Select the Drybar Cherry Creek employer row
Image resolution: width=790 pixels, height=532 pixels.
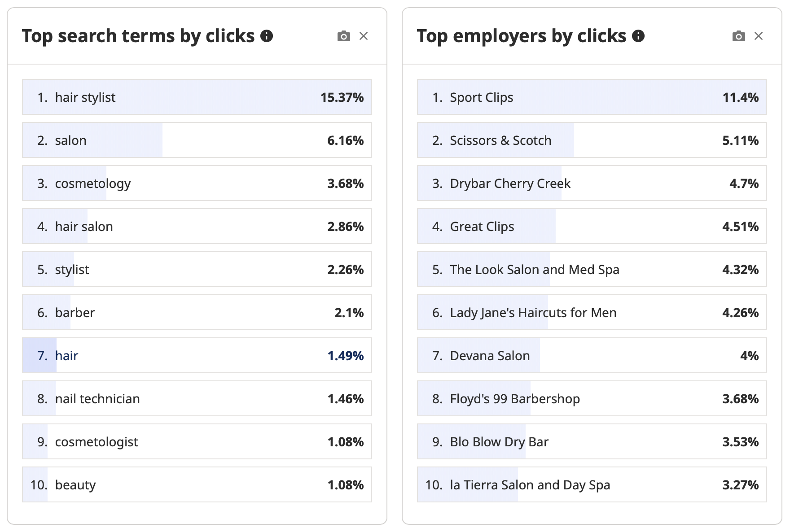[x=592, y=183]
